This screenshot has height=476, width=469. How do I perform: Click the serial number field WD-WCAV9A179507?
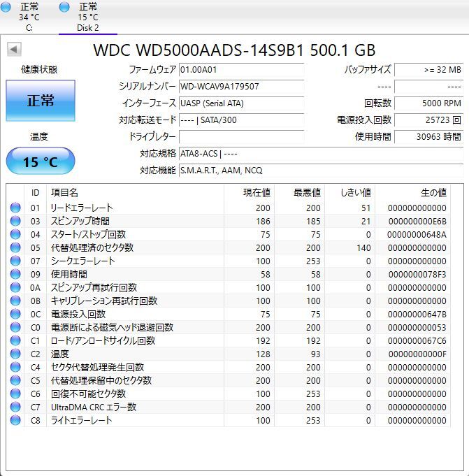[x=242, y=87]
